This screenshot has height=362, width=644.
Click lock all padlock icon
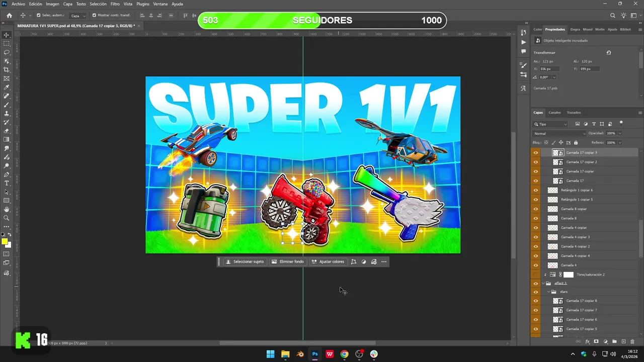point(576,142)
